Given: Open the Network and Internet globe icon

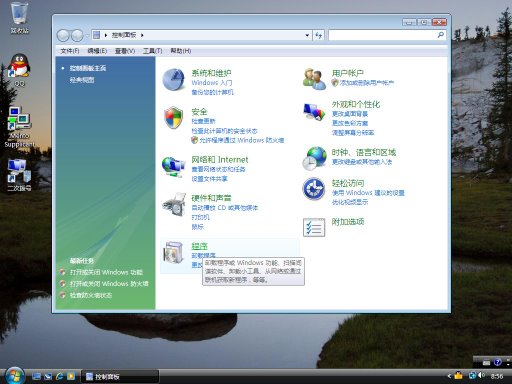Looking at the screenshot, I should (x=173, y=166).
